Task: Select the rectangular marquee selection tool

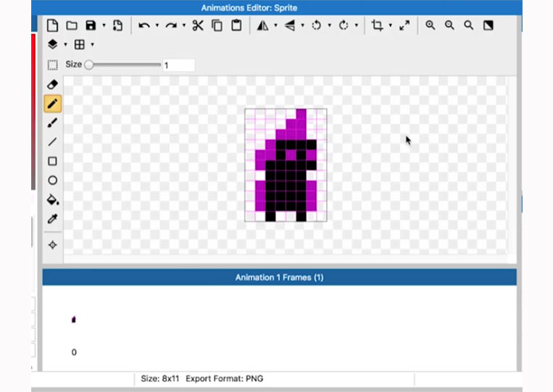Action: pyautogui.click(x=53, y=65)
